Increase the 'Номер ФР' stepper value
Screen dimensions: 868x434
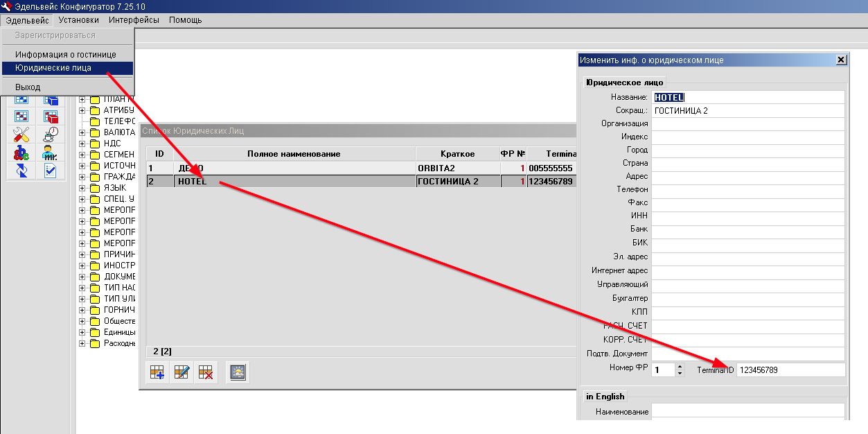680,367
